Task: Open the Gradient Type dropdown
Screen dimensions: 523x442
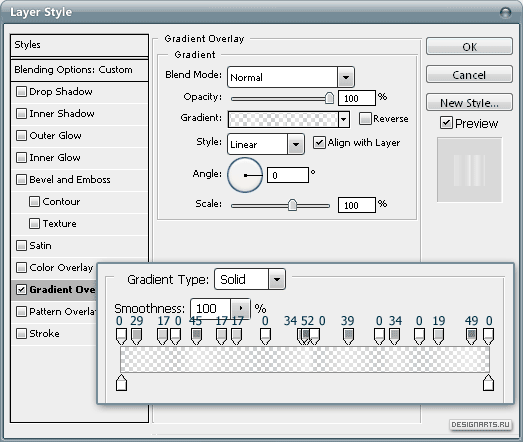Action: pos(277,279)
